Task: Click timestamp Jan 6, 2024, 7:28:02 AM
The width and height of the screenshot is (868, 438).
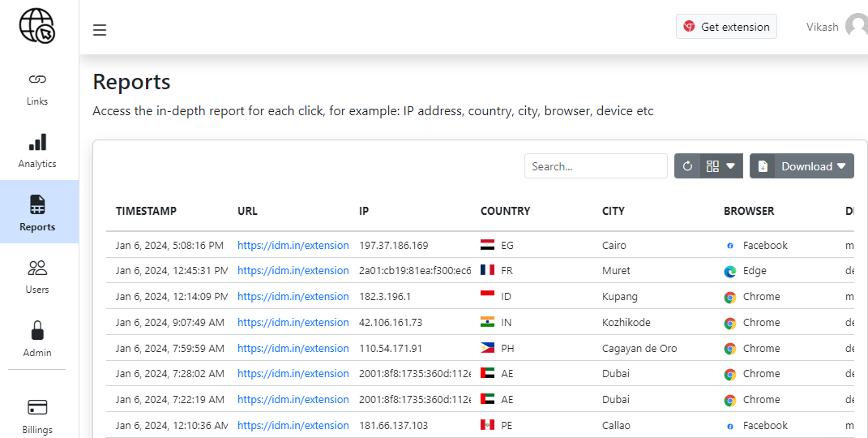Action: tap(170, 374)
